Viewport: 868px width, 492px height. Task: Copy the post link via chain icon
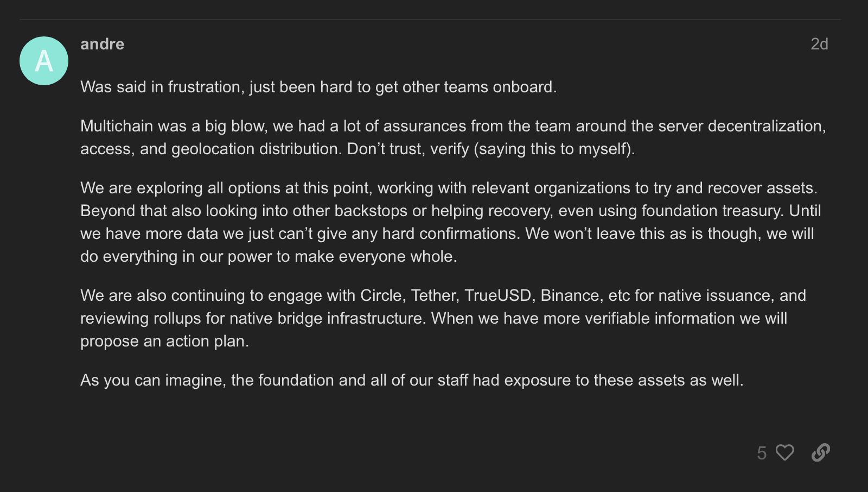[x=820, y=452]
